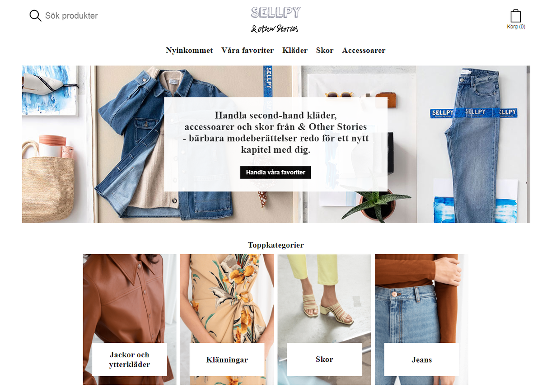Click the brown leather jacket thumbnail
The width and height of the screenshot is (542, 392).
[x=130, y=298]
